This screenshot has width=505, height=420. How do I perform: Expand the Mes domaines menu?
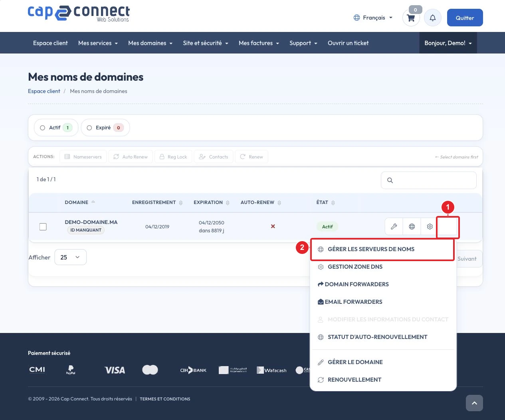click(150, 43)
